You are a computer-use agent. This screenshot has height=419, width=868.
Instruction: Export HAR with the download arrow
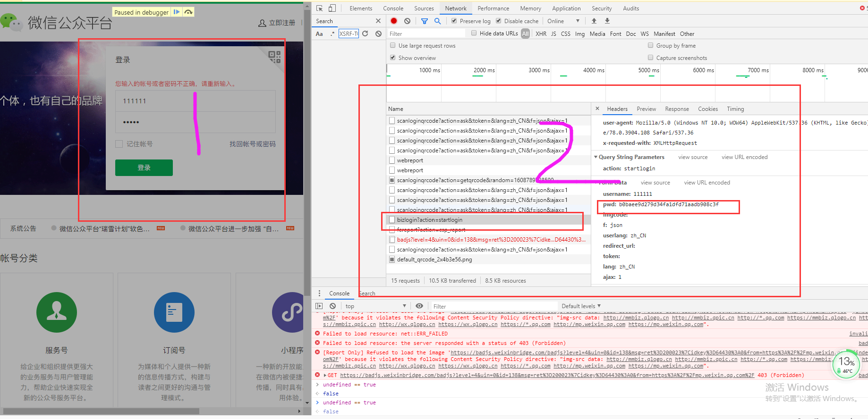[607, 21]
